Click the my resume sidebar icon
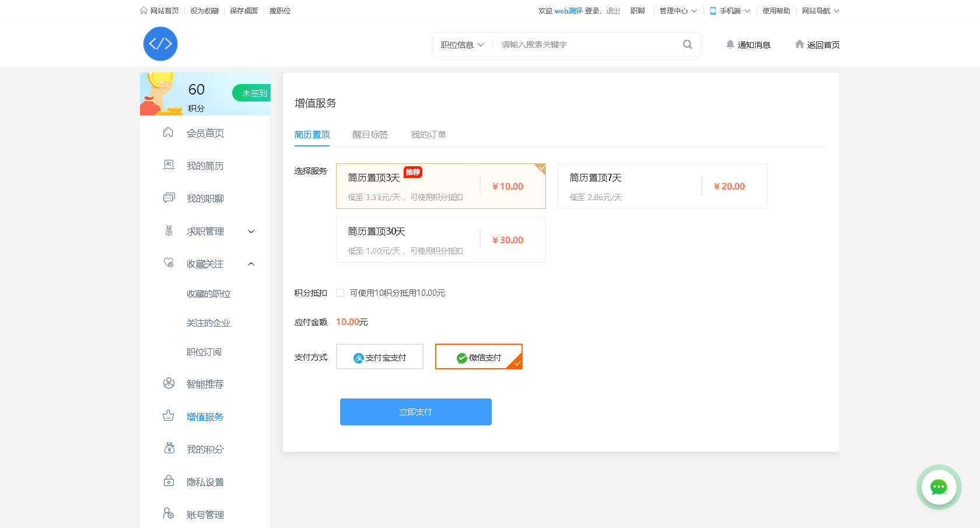This screenshot has height=528, width=980. point(169,165)
